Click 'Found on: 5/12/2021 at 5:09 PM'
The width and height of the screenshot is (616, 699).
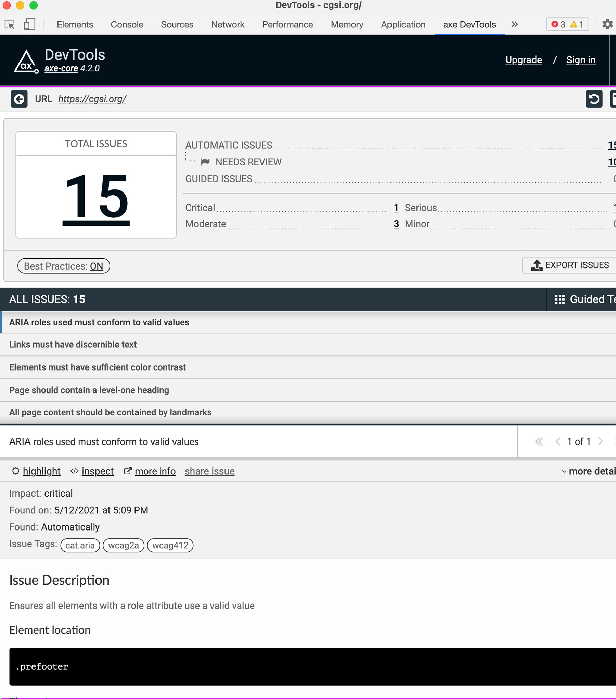[x=79, y=510]
